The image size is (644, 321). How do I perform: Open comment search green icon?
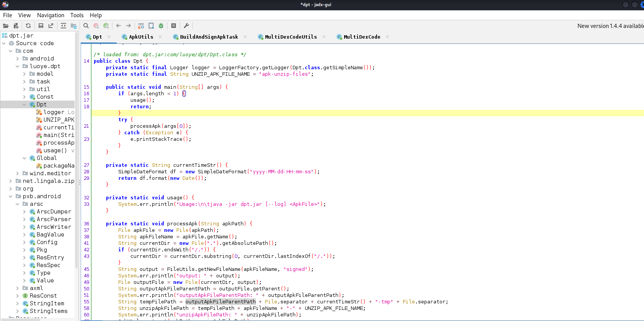click(106, 26)
